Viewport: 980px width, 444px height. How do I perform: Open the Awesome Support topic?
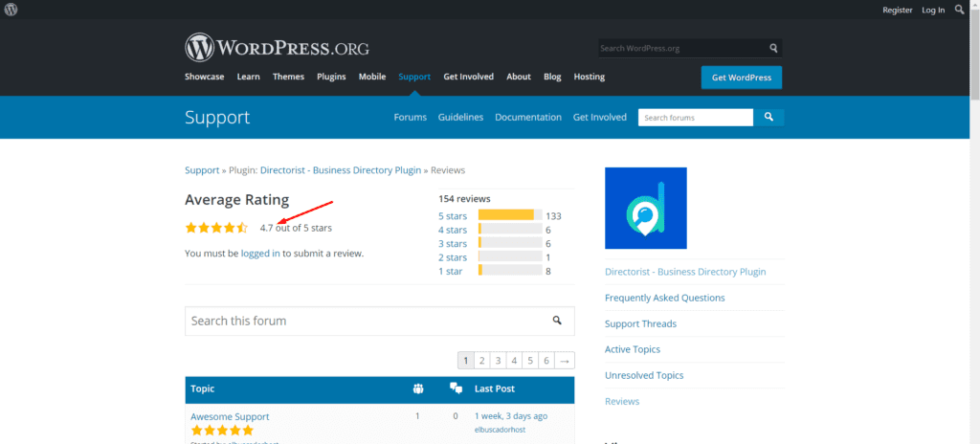pos(230,416)
